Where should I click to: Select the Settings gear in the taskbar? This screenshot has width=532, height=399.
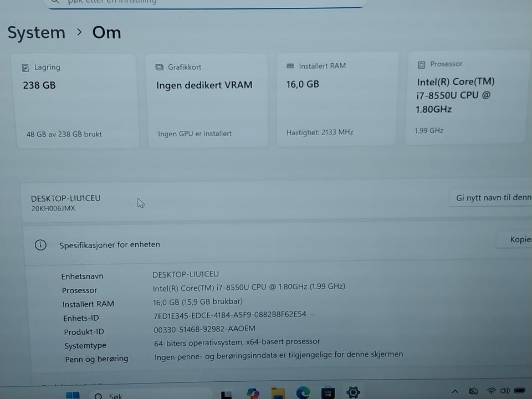pos(353,392)
